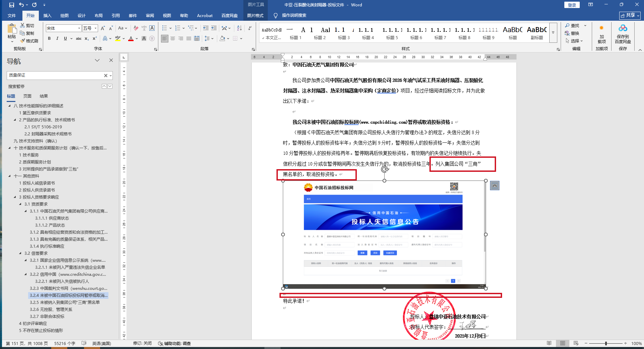Click the zoom slider handle
The width and height of the screenshot is (644, 349).
tap(606, 343)
